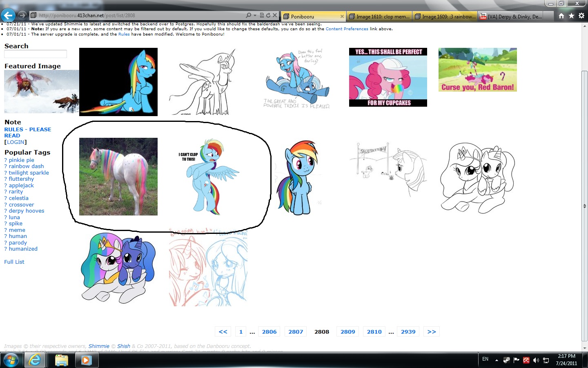
Task: Go to page 2809
Action: tap(348, 332)
